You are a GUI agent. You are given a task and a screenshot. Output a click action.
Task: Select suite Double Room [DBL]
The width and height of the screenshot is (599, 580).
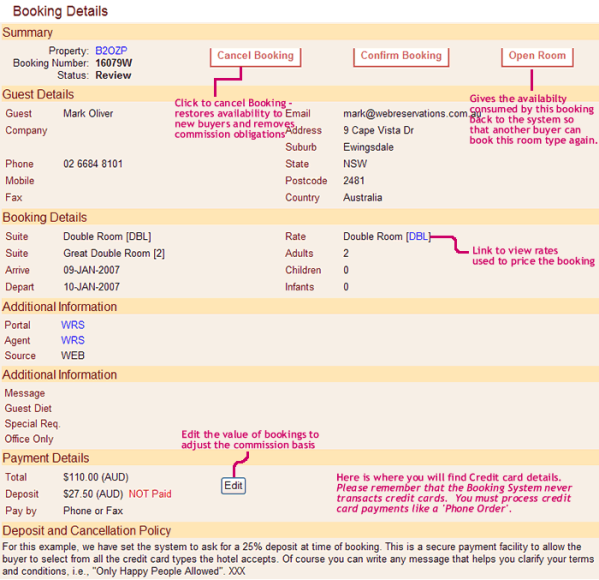107,237
